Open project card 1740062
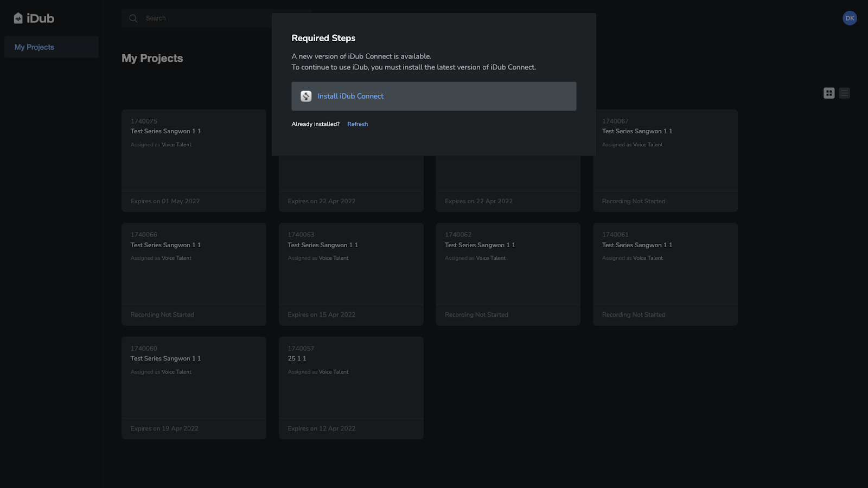The image size is (868, 488). [x=508, y=274]
